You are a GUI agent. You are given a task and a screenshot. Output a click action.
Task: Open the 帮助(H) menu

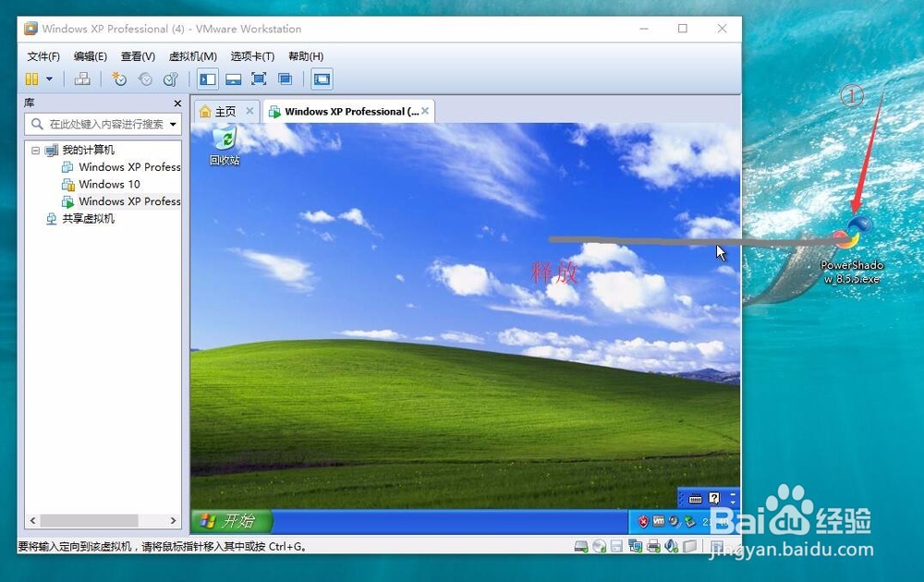306,56
